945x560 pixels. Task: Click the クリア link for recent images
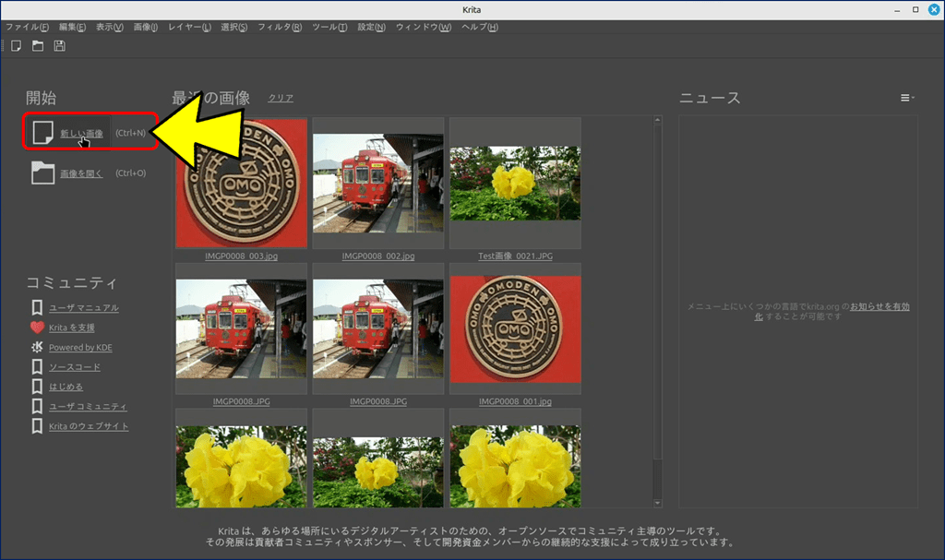281,98
